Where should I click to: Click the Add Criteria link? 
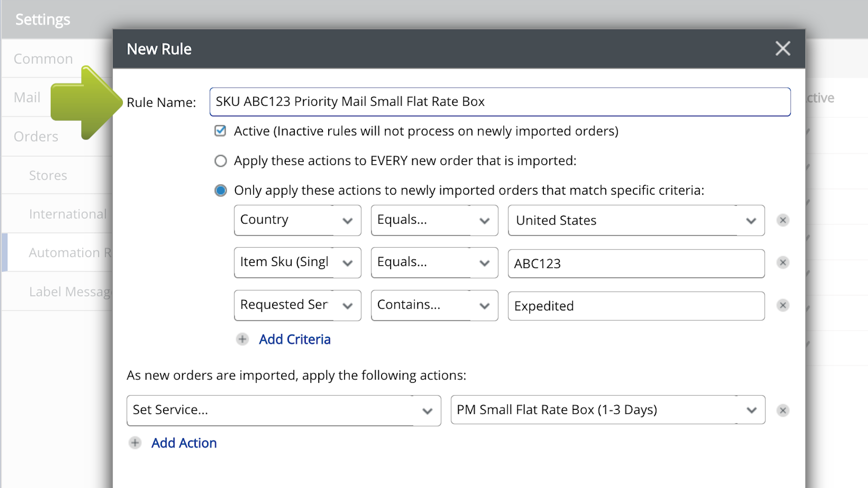(295, 339)
